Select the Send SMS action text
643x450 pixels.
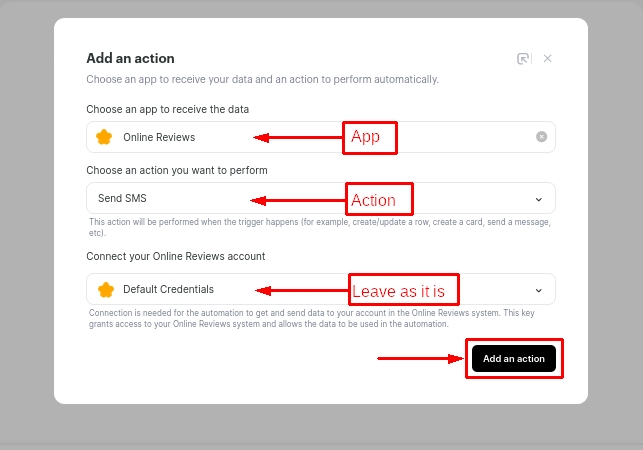[x=123, y=198]
